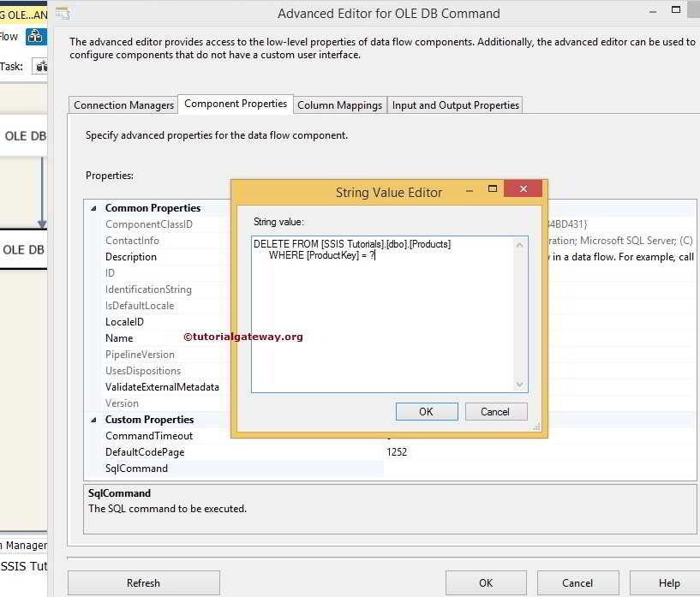Switch to Input and Output Properties tab
The height and width of the screenshot is (597, 700).
[x=455, y=104]
